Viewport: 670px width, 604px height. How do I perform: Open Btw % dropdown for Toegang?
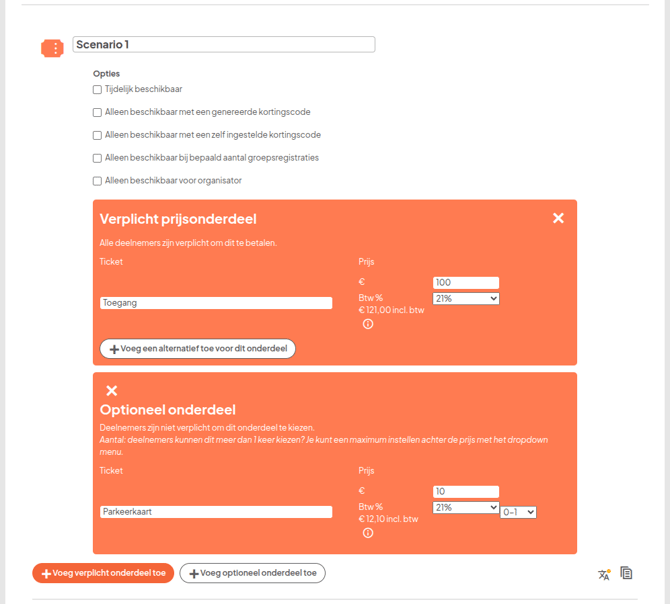click(466, 298)
